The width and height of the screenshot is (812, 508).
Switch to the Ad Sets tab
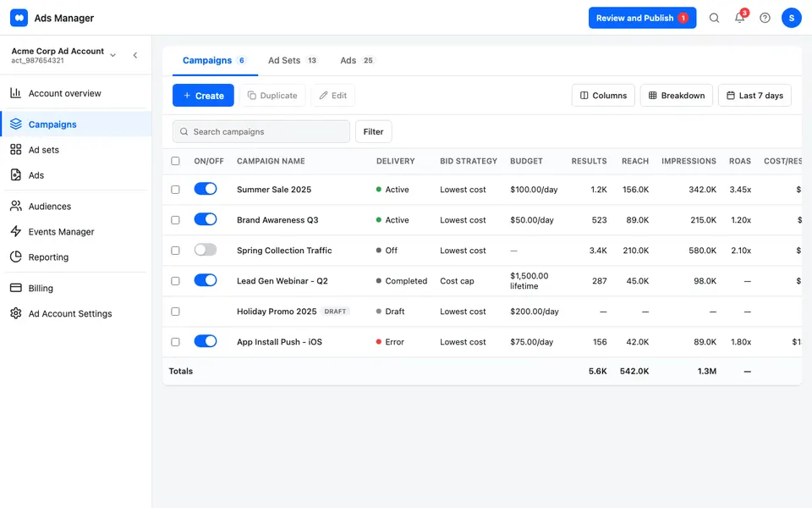pyautogui.click(x=293, y=61)
